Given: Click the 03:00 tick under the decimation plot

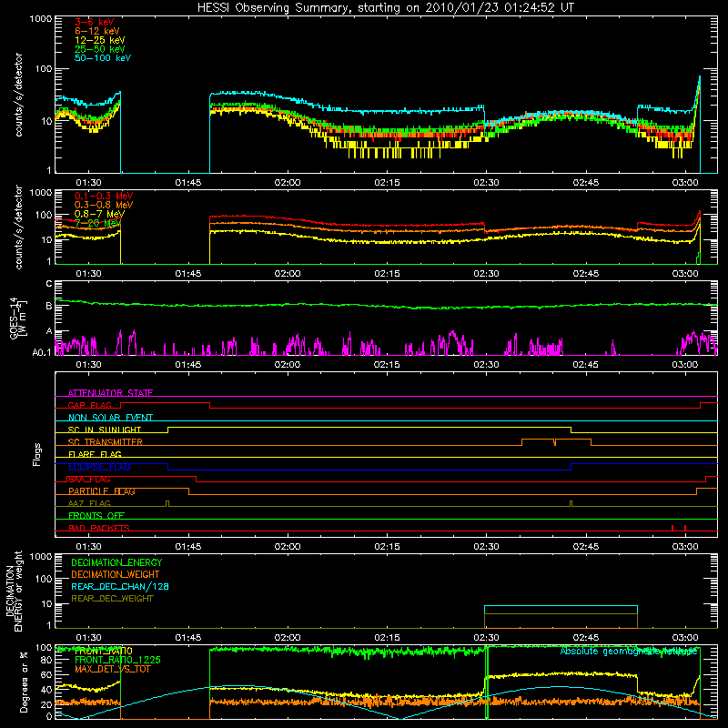Looking at the screenshot, I should click(685, 638).
